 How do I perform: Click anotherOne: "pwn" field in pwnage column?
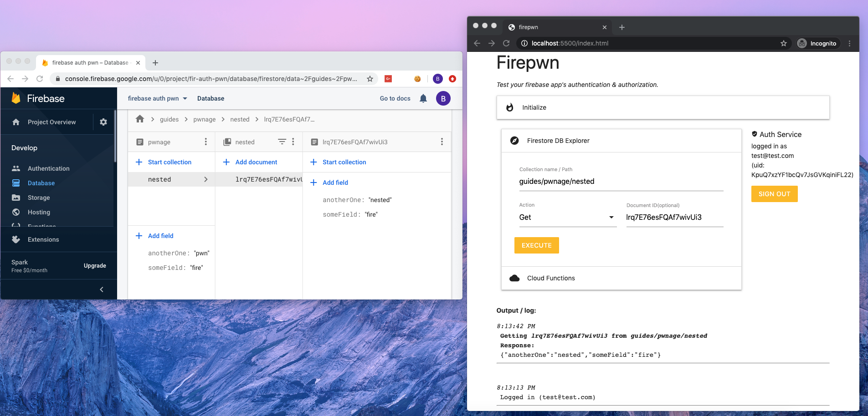179,253
